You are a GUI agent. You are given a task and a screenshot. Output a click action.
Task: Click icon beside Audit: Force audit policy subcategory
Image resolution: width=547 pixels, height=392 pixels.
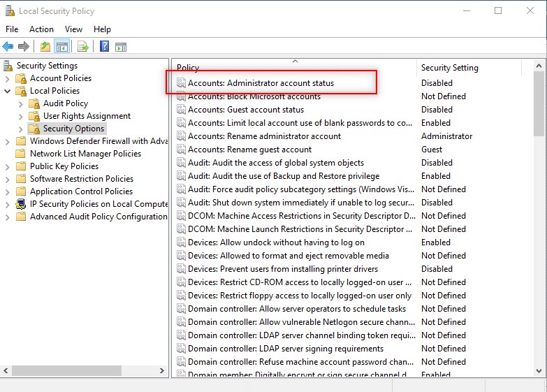pos(181,189)
